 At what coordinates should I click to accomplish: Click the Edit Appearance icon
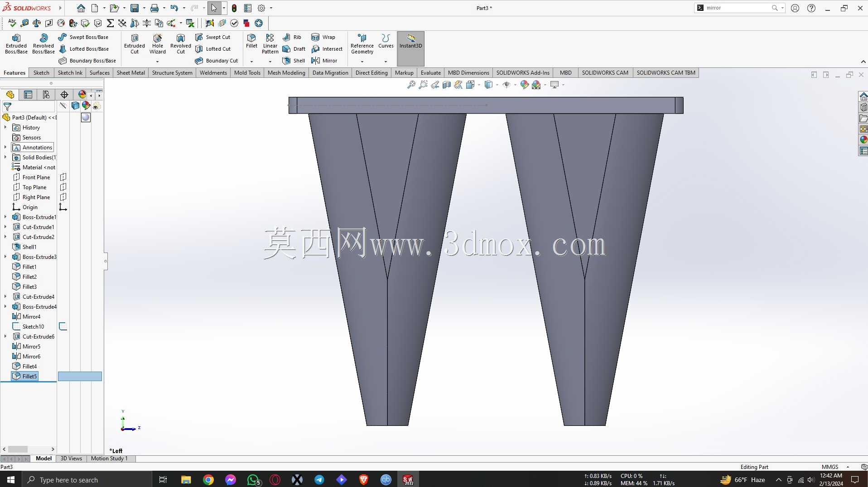coord(525,85)
